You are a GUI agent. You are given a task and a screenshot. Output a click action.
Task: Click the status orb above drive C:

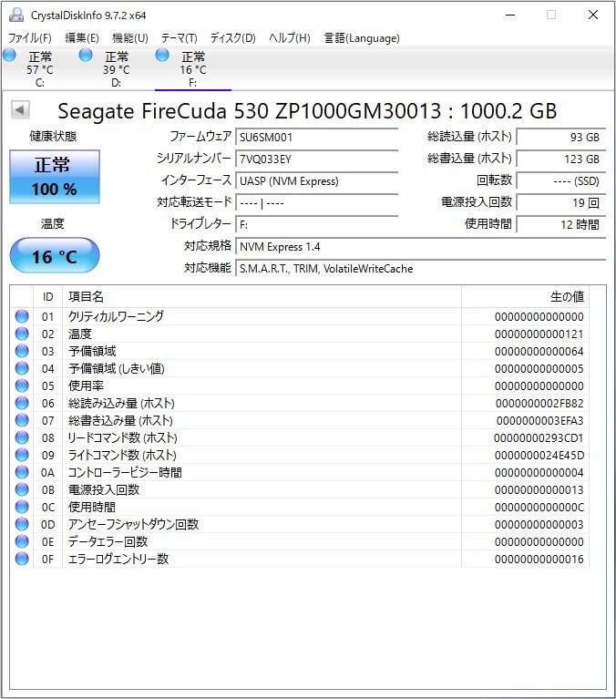click(x=10, y=57)
